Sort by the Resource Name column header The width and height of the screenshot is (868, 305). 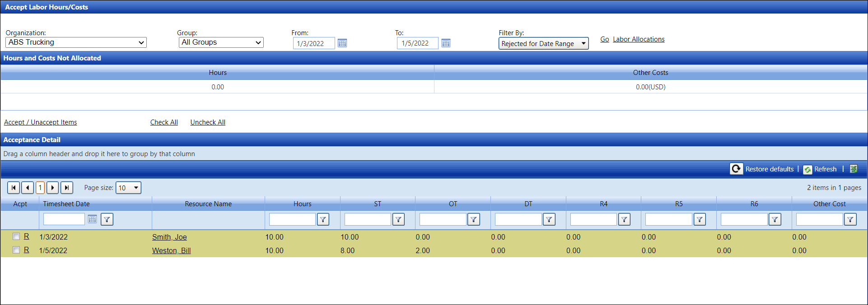208,204
